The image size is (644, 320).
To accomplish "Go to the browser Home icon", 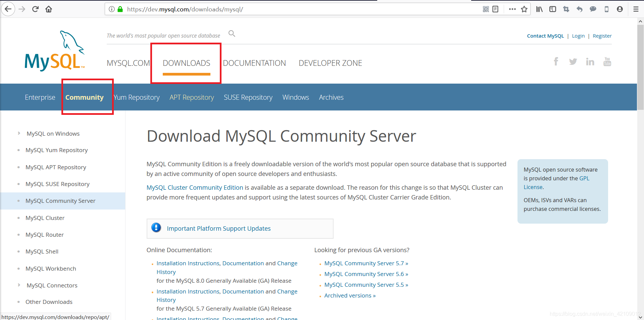I will [x=49, y=9].
